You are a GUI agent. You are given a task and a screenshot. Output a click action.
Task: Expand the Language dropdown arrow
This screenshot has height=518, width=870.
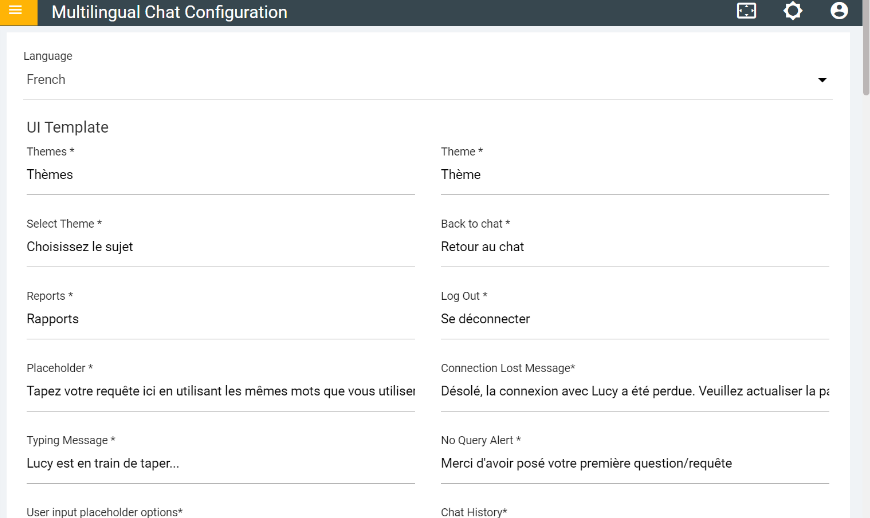tap(822, 80)
